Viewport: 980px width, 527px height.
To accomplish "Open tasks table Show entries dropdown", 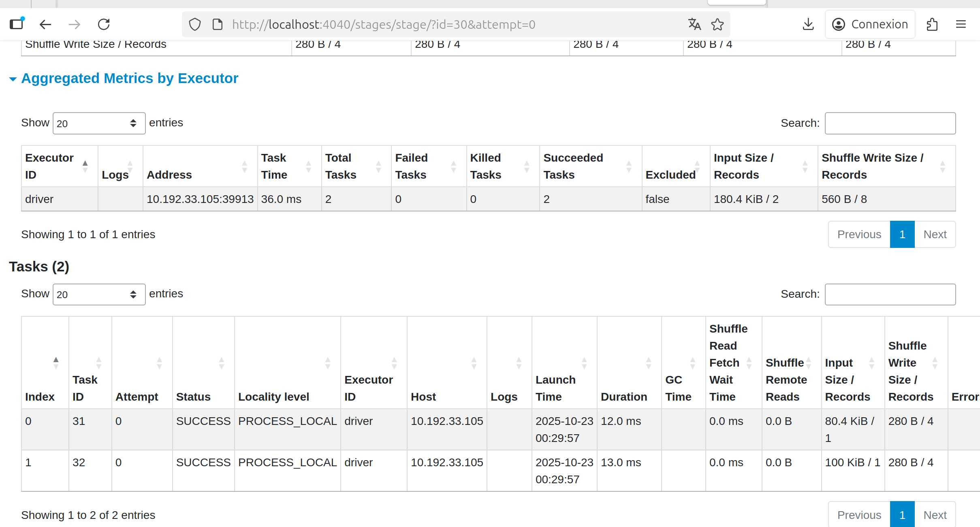I will coord(99,294).
